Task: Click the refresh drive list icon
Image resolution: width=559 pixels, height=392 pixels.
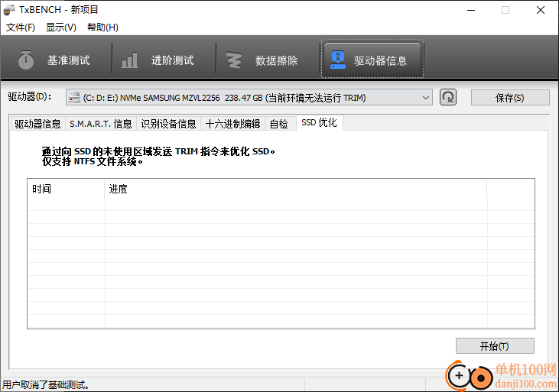Action: pos(448,97)
